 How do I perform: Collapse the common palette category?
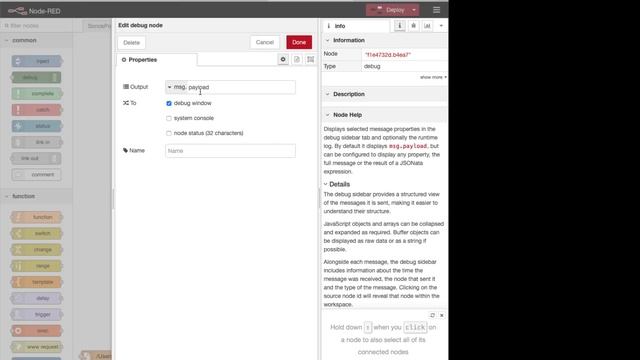(x=36, y=40)
